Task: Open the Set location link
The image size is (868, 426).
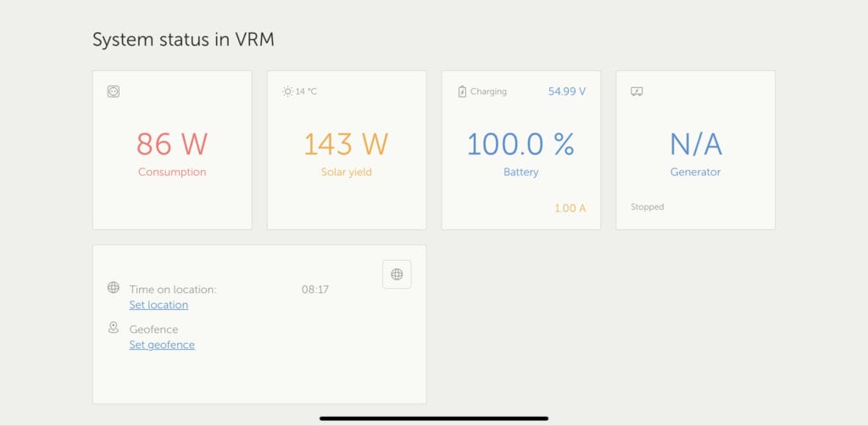Action: (x=159, y=305)
